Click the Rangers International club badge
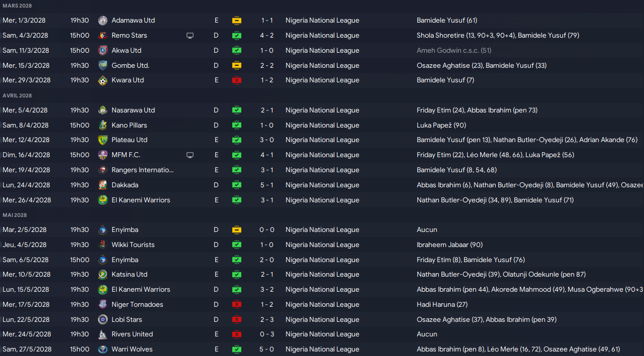This screenshot has width=644, height=356. pyautogui.click(x=103, y=170)
